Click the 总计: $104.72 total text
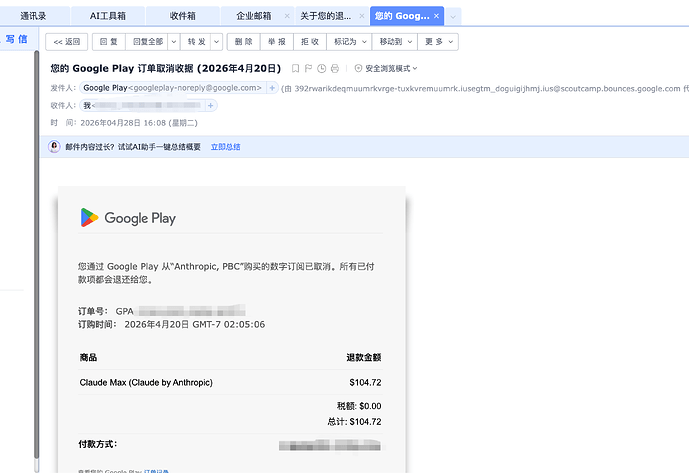 (x=354, y=422)
